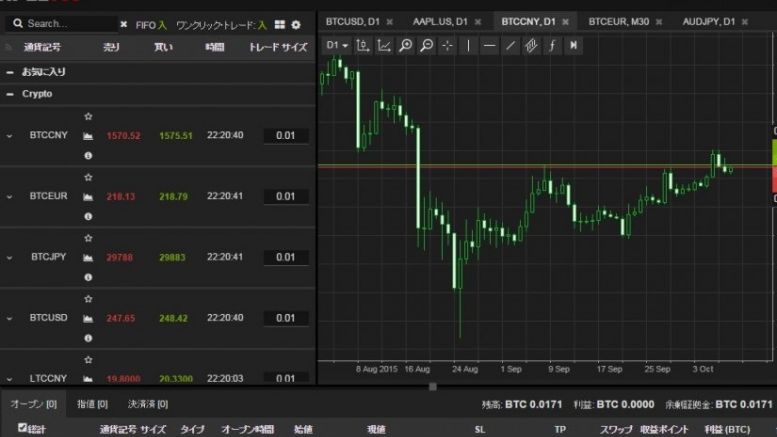Edit BTCEUR trade size field
The width and height of the screenshot is (777, 437).
pyautogui.click(x=285, y=197)
